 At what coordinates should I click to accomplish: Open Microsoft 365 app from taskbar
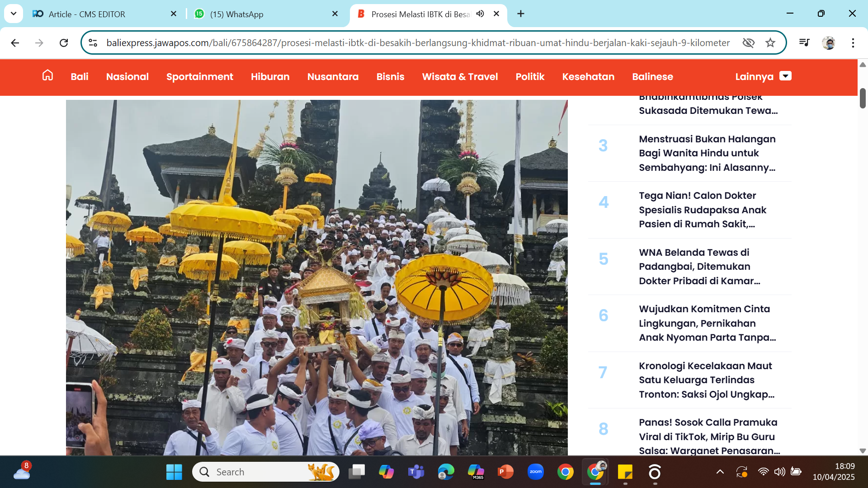click(x=476, y=472)
